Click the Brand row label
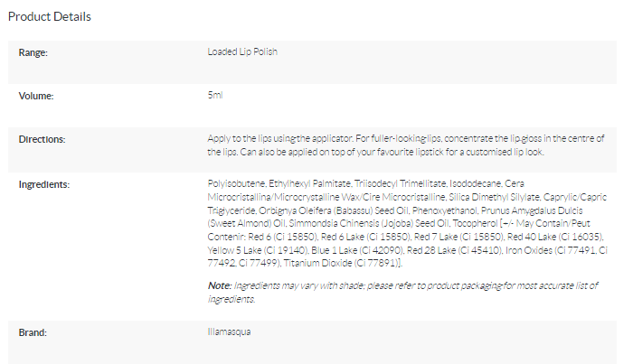Image resolution: width=633 pixels, height=364 pixels. [x=33, y=332]
